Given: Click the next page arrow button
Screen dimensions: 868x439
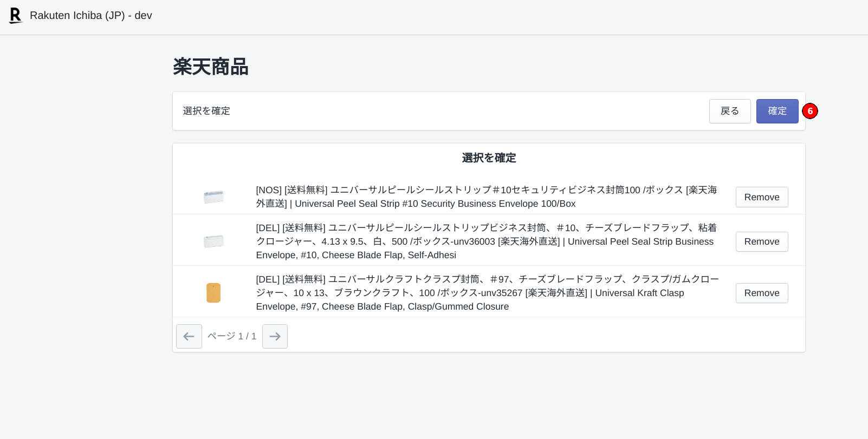Looking at the screenshot, I should pos(275,336).
